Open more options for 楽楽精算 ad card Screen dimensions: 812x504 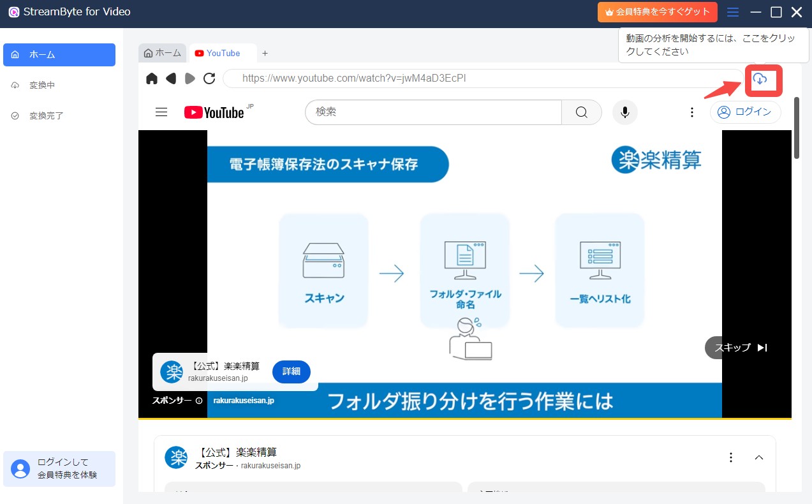[731, 457]
